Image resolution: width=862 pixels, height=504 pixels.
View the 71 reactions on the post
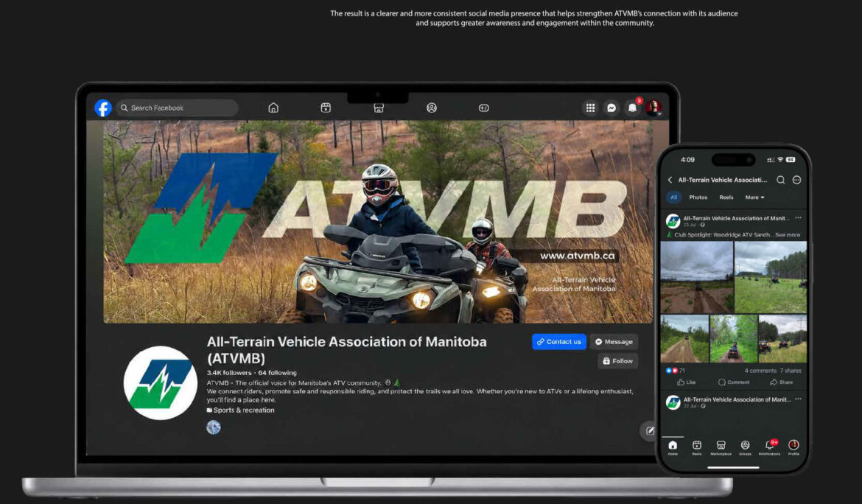click(676, 371)
